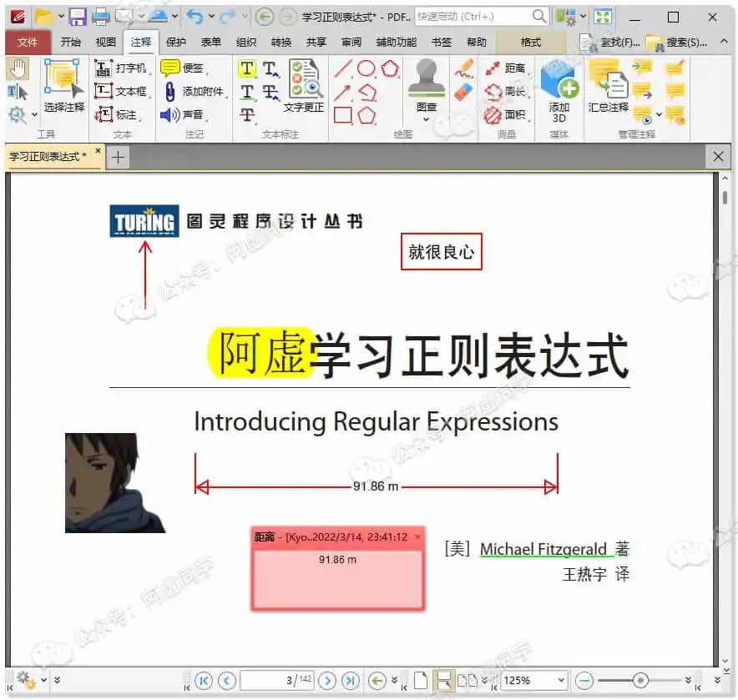Click the page number input field
738x700 pixels.
pyautogui.click(x=277, y=680)
